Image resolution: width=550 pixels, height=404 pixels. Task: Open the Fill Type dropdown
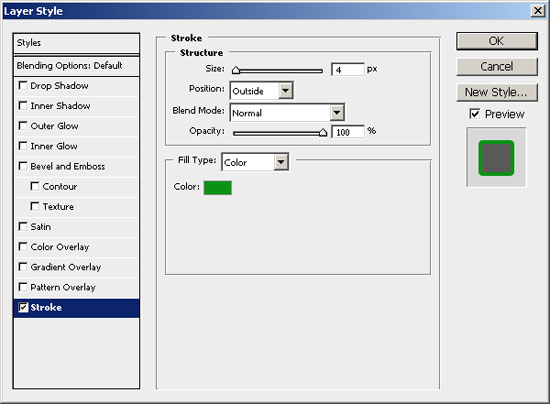click(281, 162)
